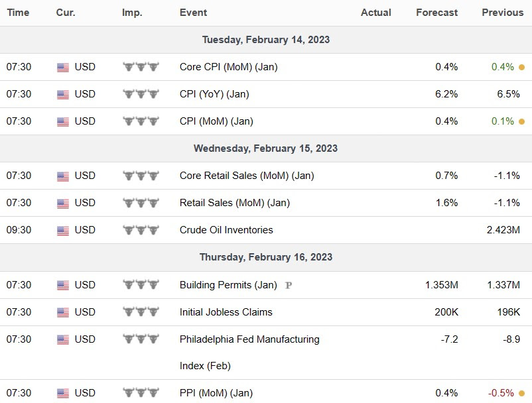532x403 pixels.
Task: Click the Previous column header
Action: [502, 13]
